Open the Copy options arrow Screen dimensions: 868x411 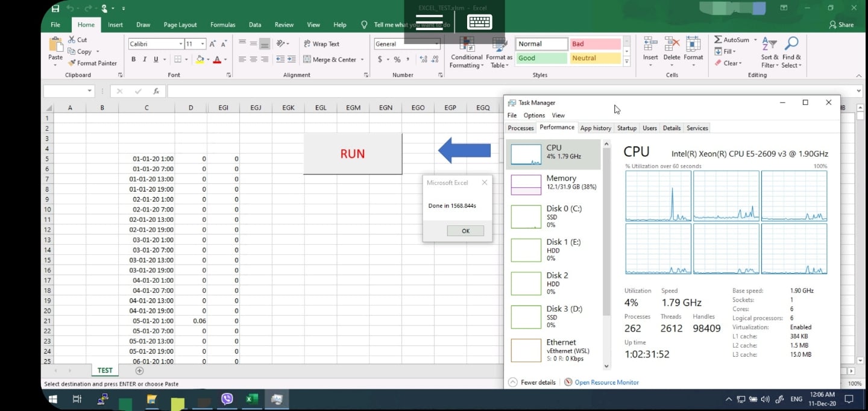pyautogui.click(x=98, y=52)
